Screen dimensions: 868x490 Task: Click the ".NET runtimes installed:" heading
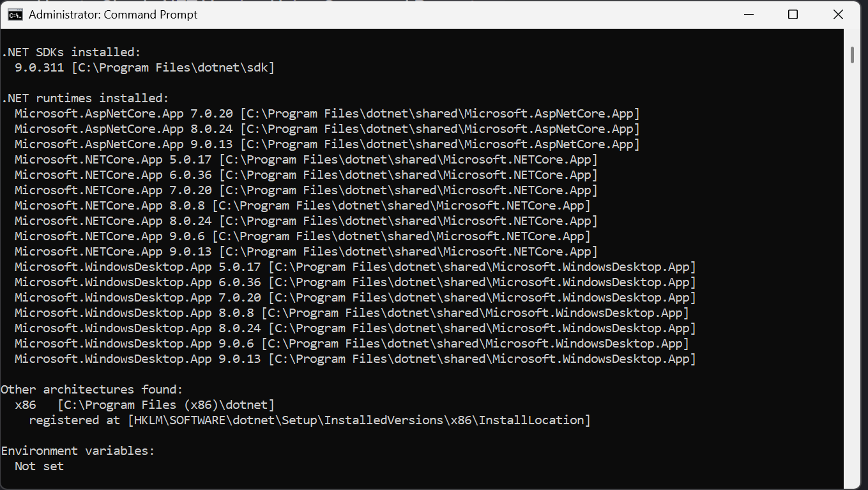pos(85,98)
